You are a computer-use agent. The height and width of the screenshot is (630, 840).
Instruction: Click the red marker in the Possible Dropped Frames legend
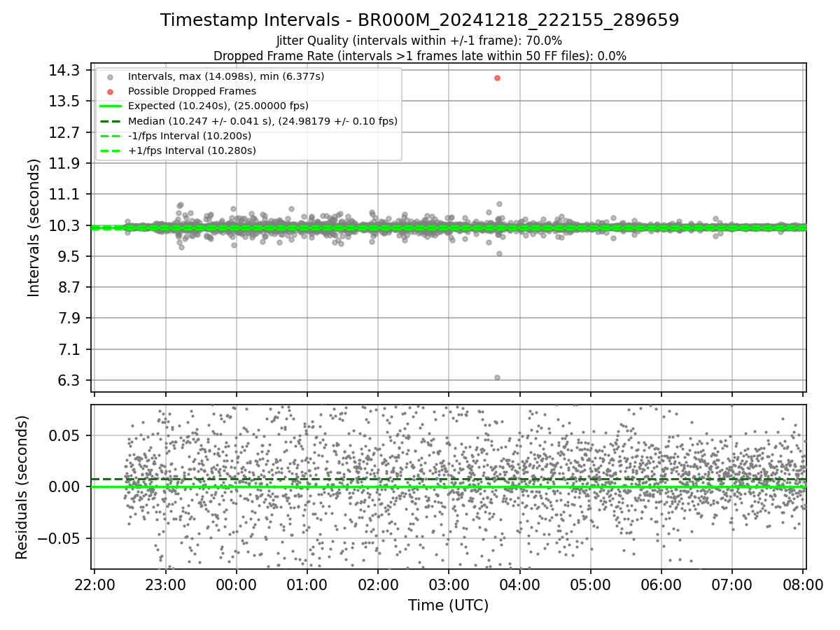pyautogui.click(x=110, y=91)
